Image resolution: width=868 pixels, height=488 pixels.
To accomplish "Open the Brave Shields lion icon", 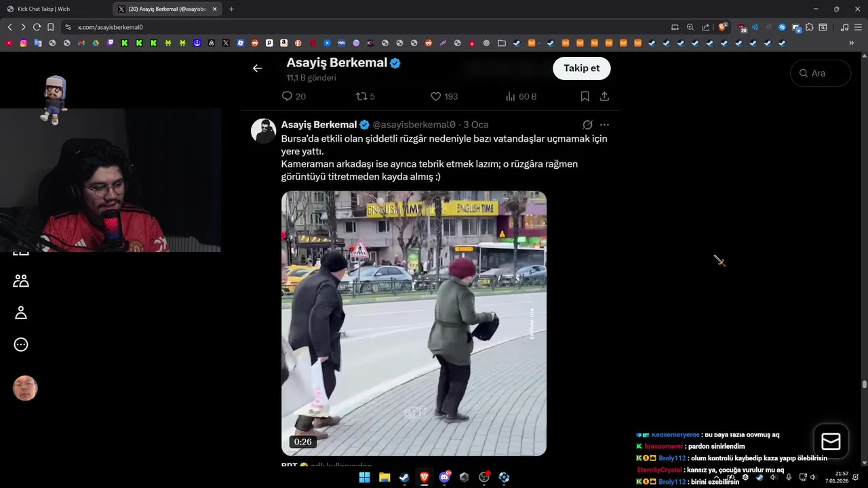I will pyautogui.click(x=724, y=27).
